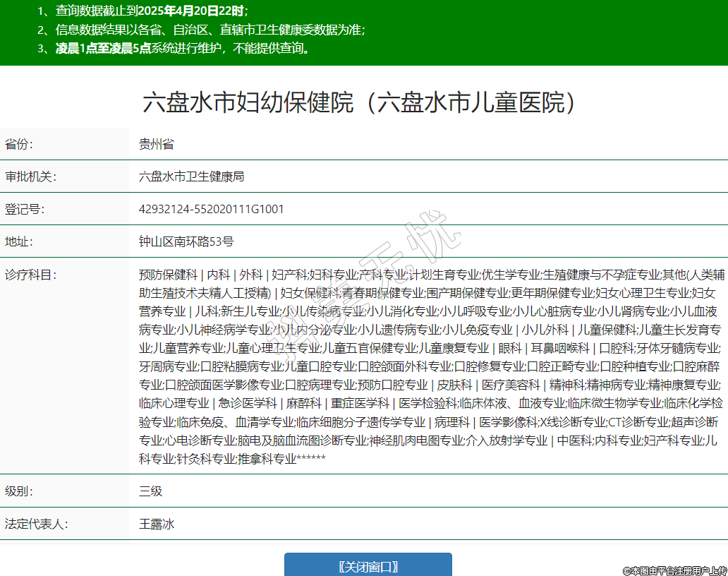
Task: Select the address 钟山区南环路53号
Action: pos(186,241)
